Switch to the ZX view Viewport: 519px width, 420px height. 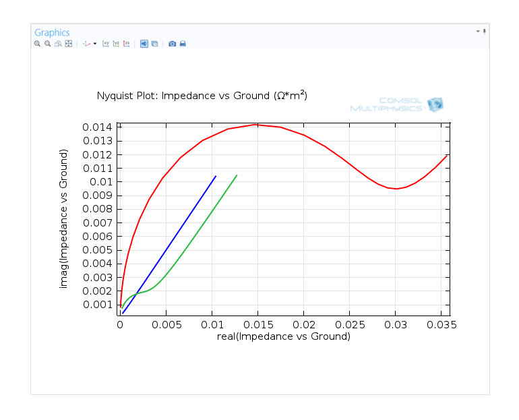pos(126,44)
